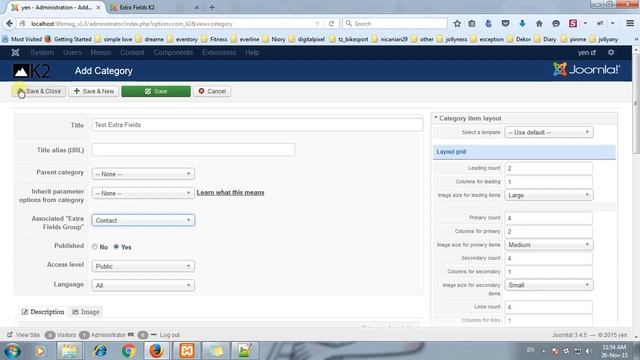The height and width of the screenshot is (360, 640).
Task: Go to Firefox home icon
Action: 539,24
